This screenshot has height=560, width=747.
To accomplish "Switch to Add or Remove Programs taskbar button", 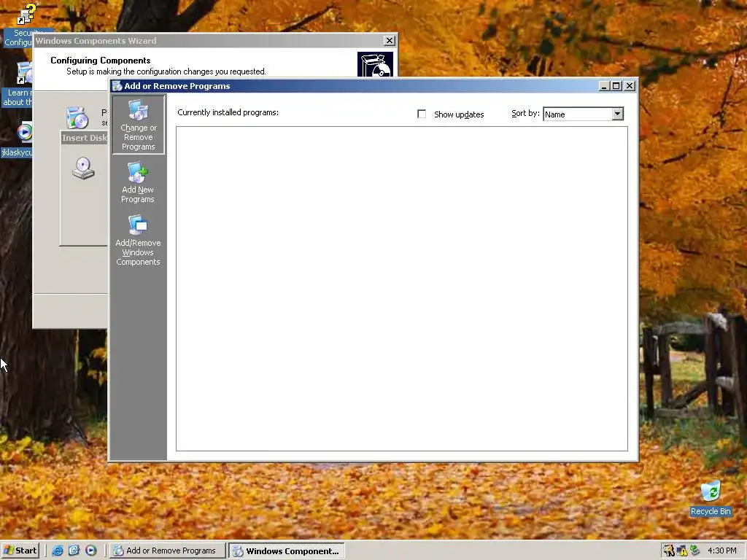I will 168,551.
